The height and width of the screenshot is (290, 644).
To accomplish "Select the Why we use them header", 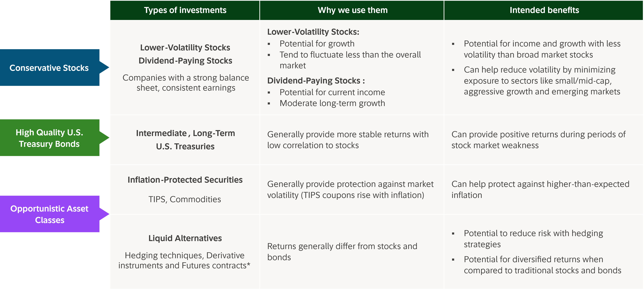I will pos(353,10).
